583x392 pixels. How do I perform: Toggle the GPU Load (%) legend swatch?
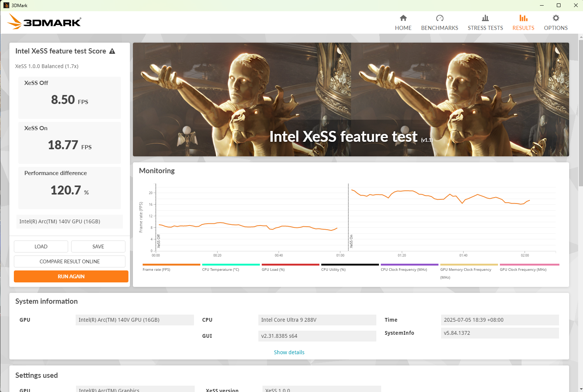pyautogui.click(x=291, y=264)
